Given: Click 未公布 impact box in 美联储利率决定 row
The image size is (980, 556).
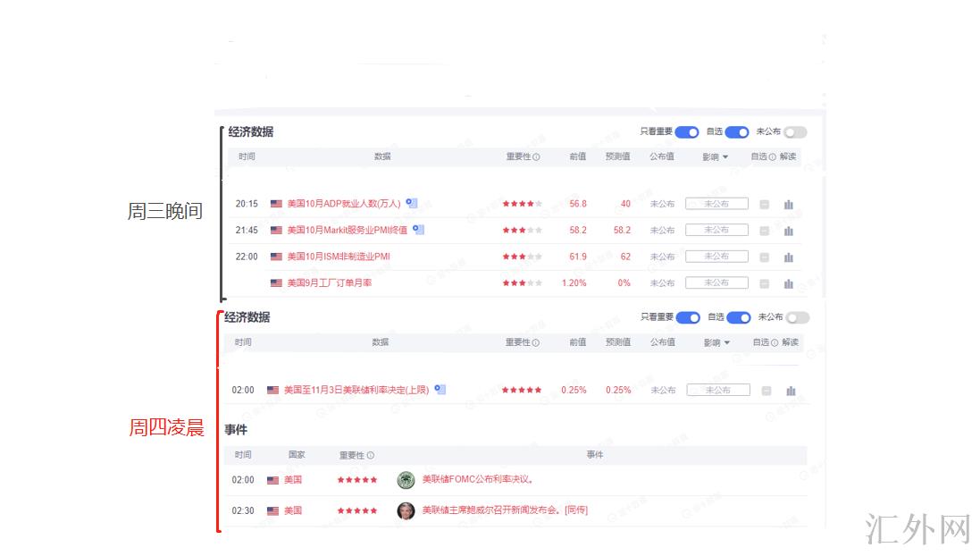Looking at the screenshot, I should tap(718, 391).
